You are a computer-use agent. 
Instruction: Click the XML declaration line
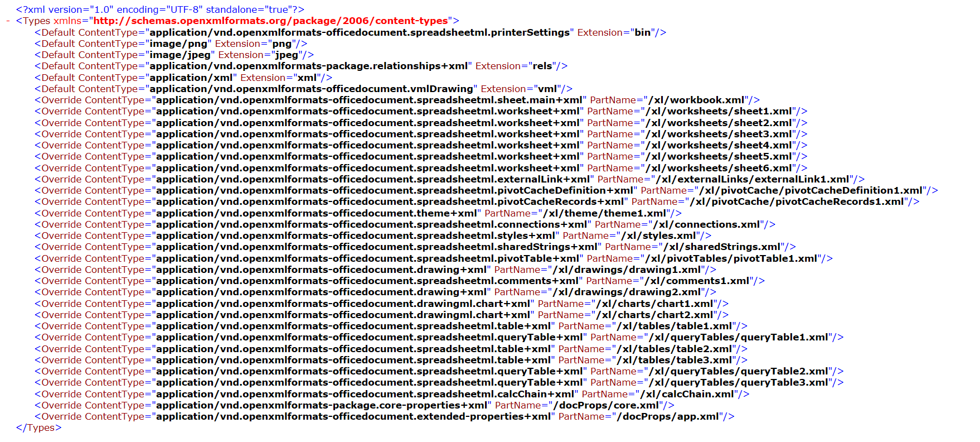[x=160, y=9]
